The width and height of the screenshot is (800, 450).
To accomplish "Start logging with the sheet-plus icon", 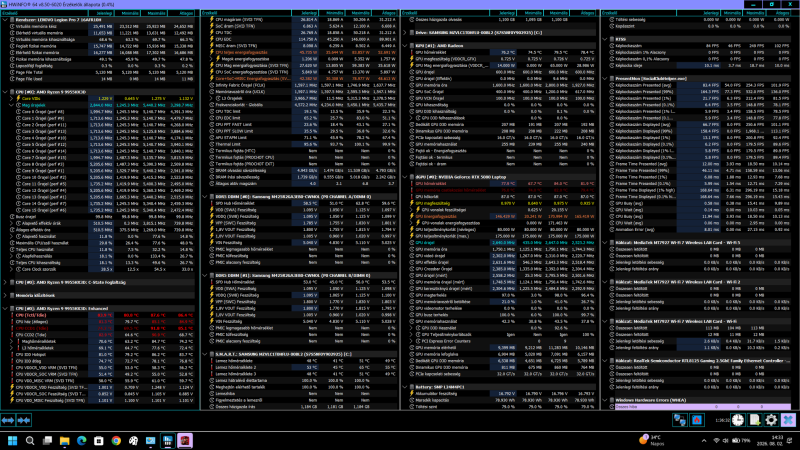I will [x=755, y=420].
